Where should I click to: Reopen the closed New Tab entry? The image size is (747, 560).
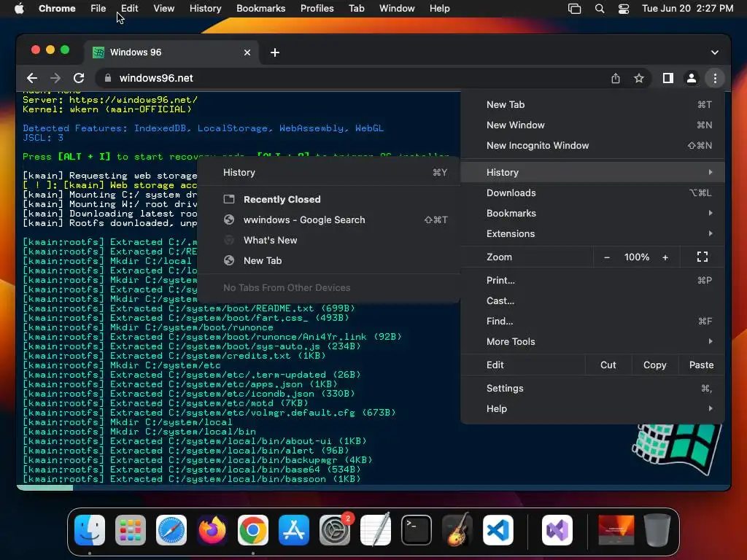pos(329,261)
